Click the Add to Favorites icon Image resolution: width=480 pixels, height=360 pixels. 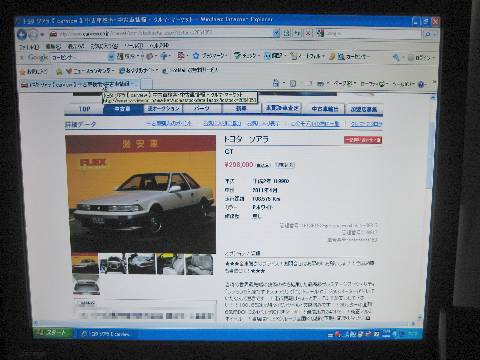tap(59, 71)
